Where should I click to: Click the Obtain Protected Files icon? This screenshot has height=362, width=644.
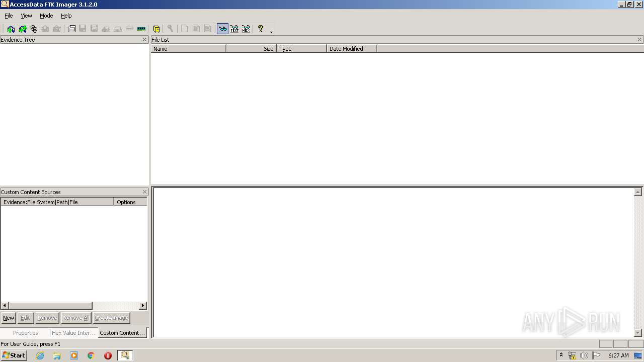[156, 29]
